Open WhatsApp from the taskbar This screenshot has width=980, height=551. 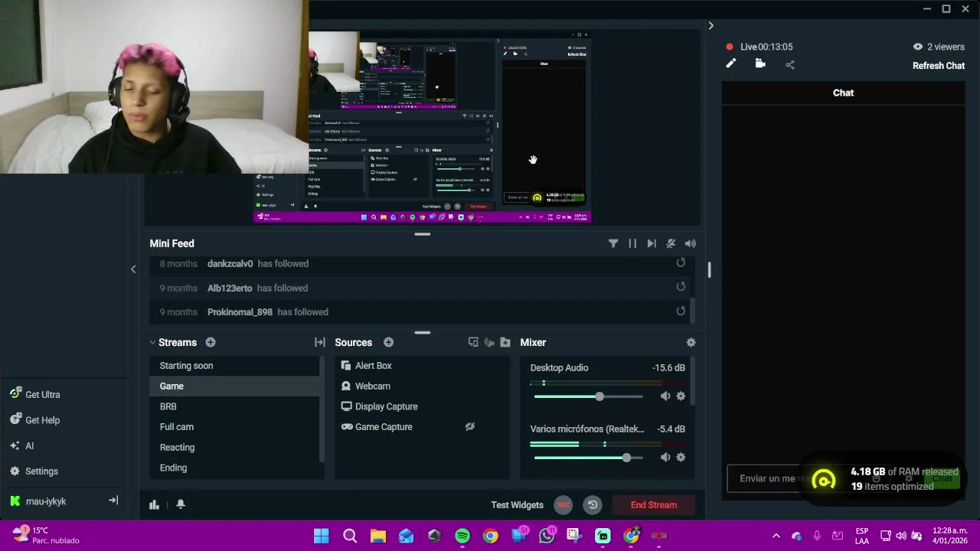pos(547,536)
